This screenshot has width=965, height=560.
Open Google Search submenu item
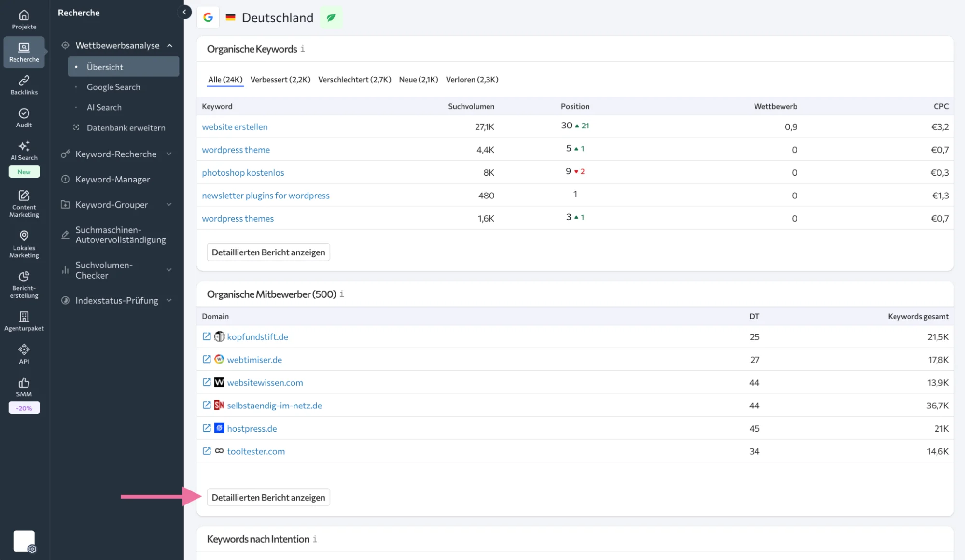tap(113, 87)
